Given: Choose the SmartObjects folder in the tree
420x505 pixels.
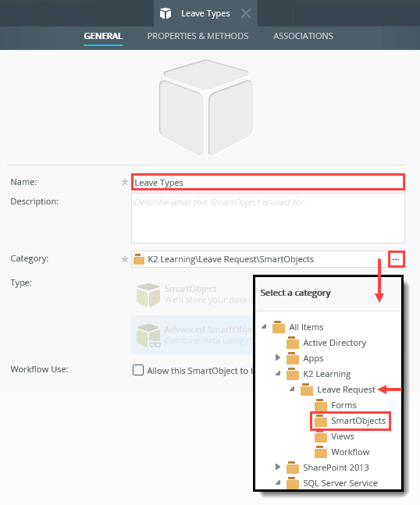Looking at the screenshot, I should coord(358,421).
